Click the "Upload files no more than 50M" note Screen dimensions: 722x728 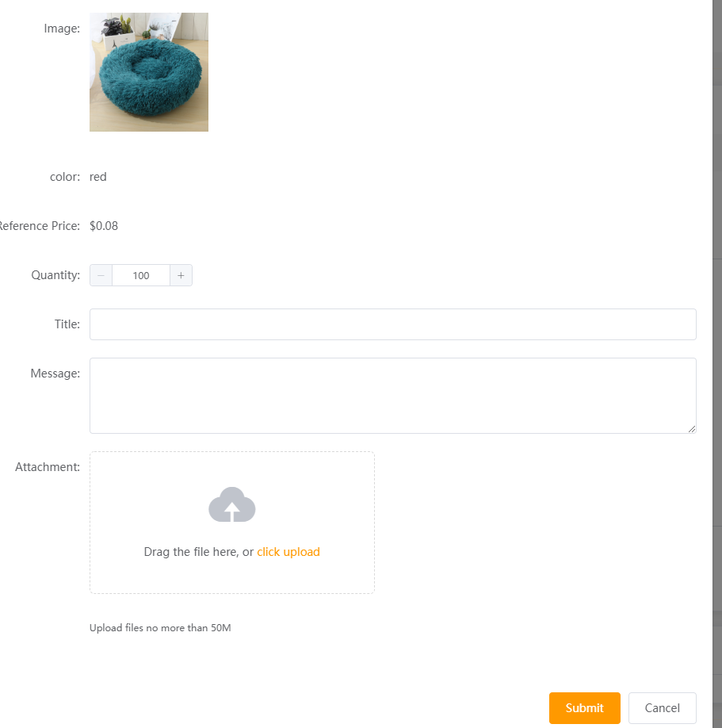[160, 628]
